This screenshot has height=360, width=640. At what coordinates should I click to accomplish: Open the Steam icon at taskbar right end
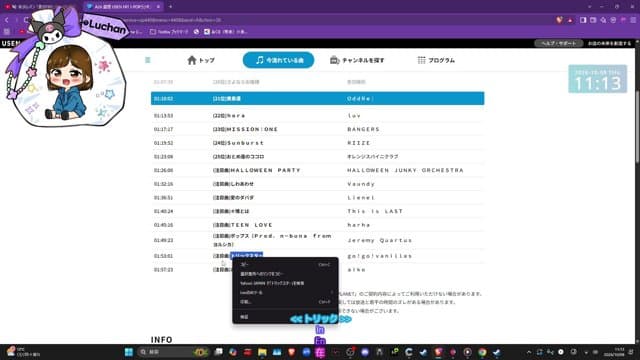(497, 352)
